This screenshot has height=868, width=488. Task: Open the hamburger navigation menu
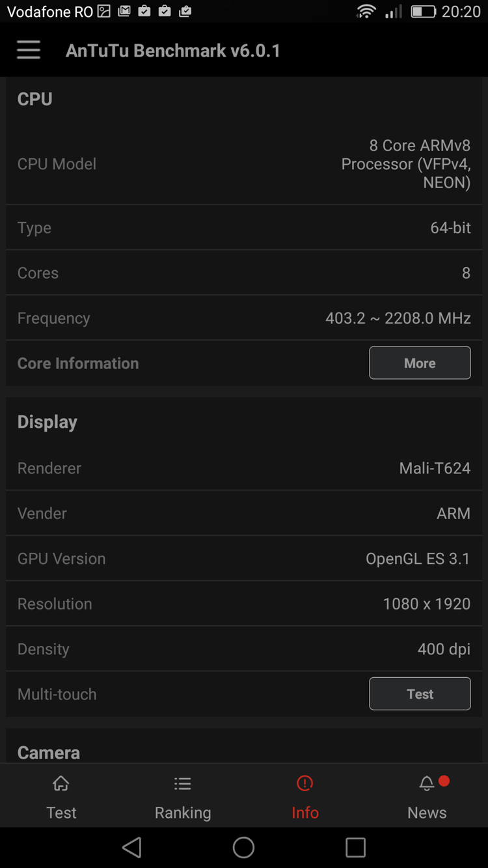click(29, 50)
